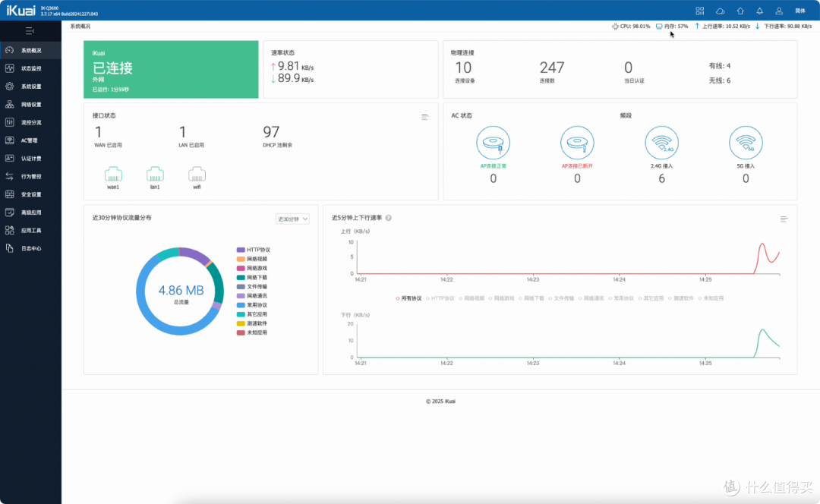Image resolution: width=820 pixels, height=504 pixels.
Task: Click the 5G 接入 wifi icon
Action: click(x=746, y=143)
